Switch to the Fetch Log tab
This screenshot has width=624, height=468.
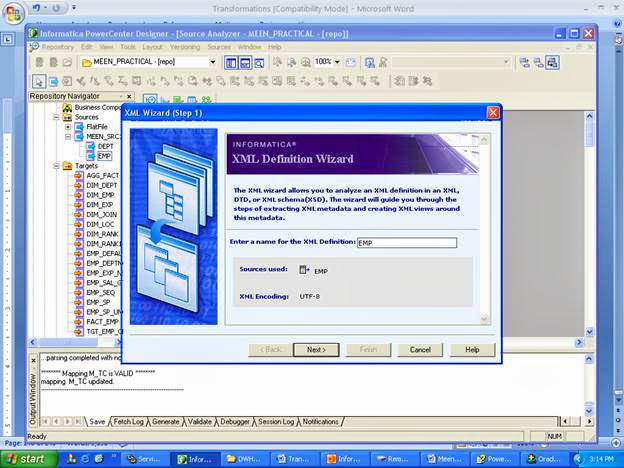pos(128,421)
